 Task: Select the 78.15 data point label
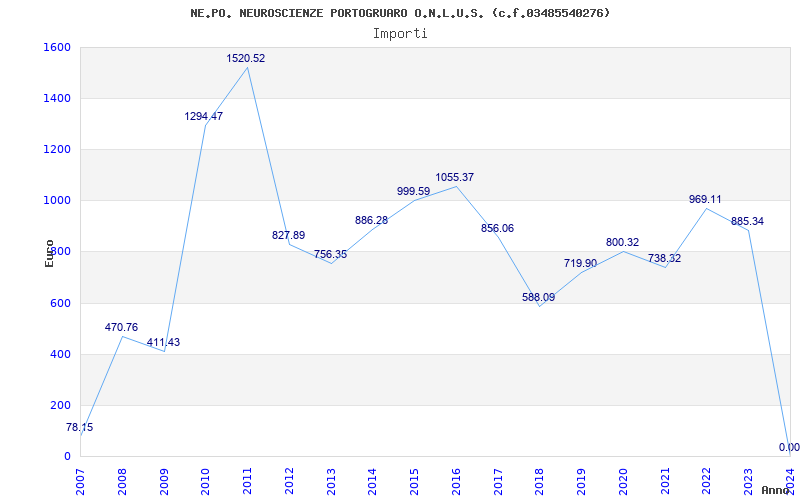pos(80,428)
